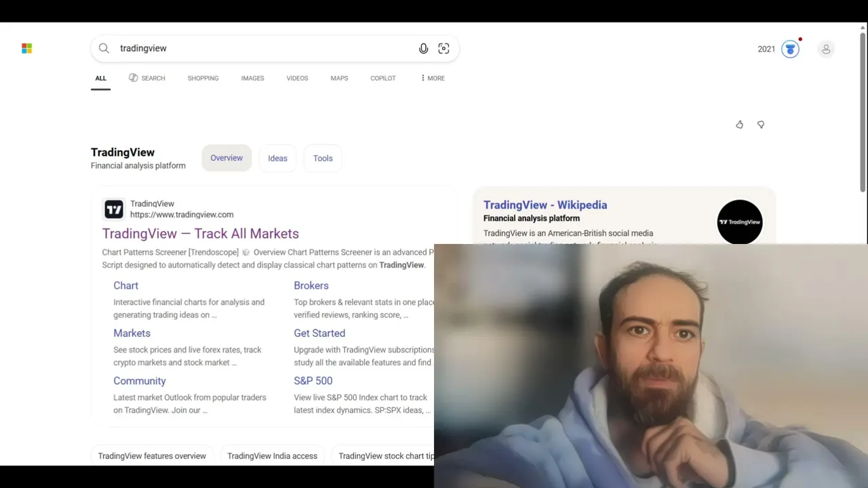Open the Brokers sitelink
This screenshot has width=868, height=488.
(311, 285)
